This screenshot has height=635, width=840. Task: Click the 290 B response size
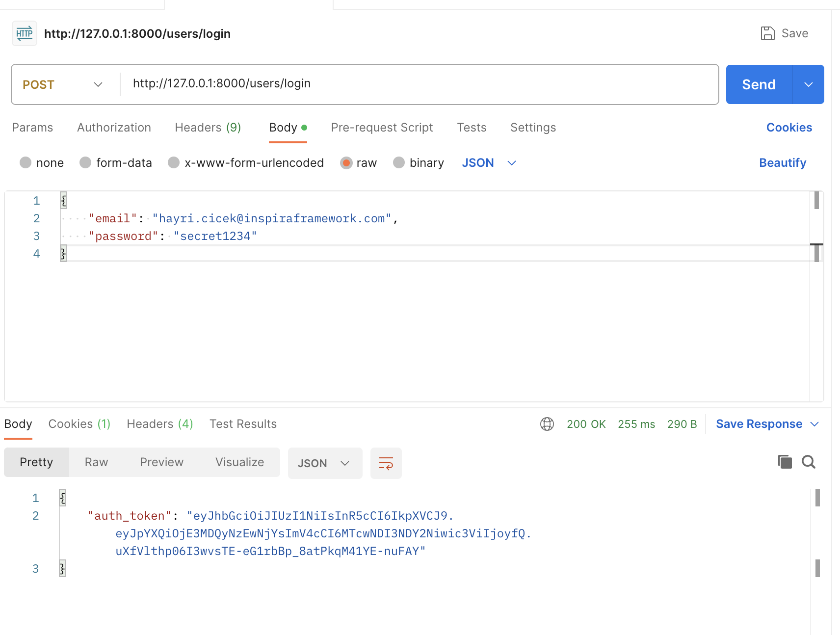pos(682,424)
